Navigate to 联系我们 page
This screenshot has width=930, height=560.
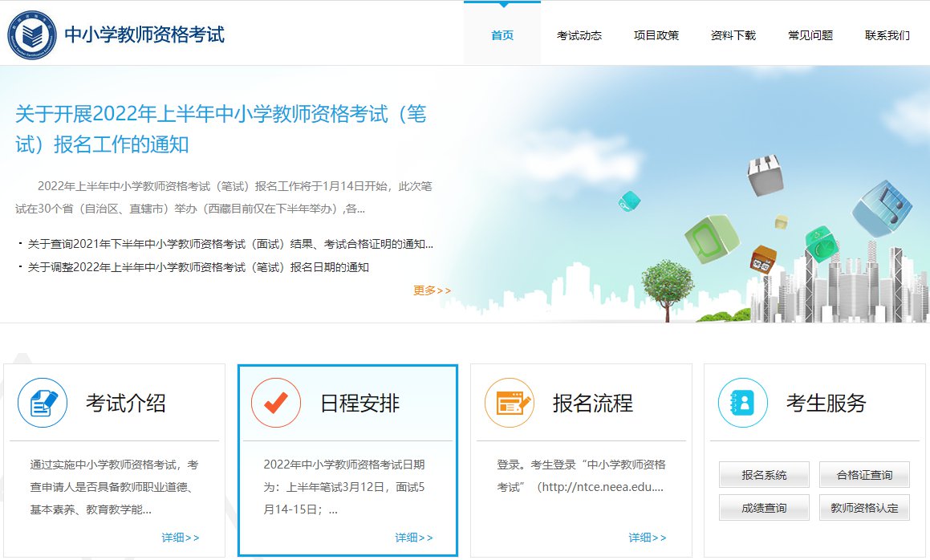click(x=887, y=35)
